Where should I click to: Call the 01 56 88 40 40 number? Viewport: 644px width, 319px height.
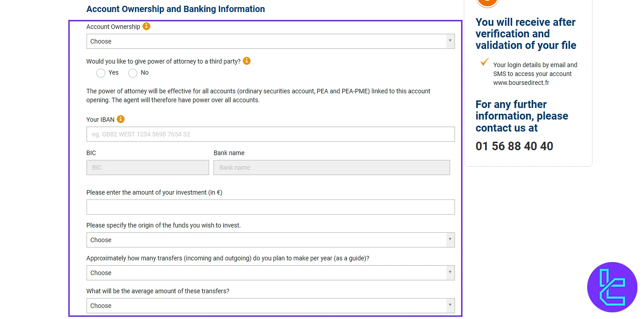(514, 146)
